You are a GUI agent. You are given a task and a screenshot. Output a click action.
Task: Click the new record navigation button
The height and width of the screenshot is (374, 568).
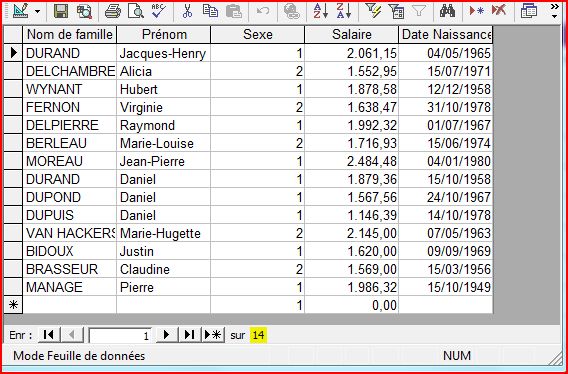coord(213,334)
